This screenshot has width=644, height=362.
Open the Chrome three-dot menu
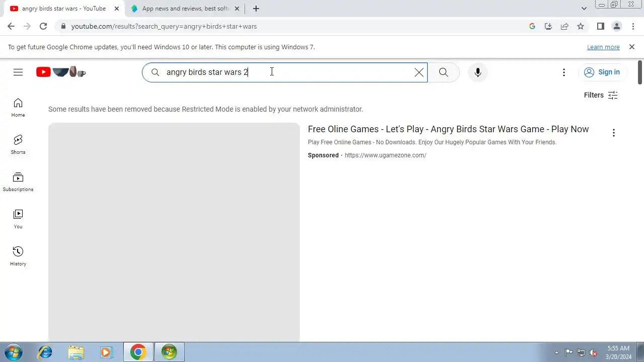pos(632,26)
